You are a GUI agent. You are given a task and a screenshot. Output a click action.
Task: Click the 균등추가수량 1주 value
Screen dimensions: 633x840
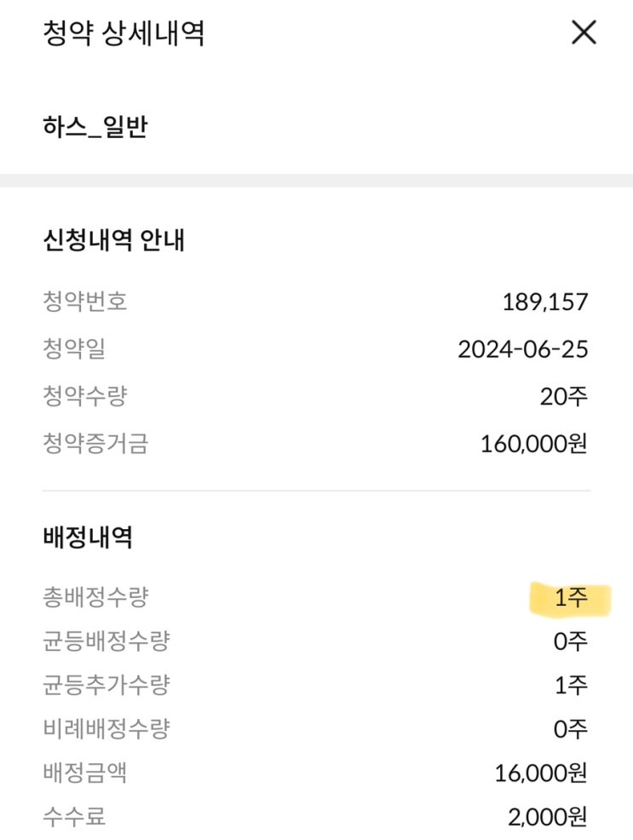[x=571, y=685]
